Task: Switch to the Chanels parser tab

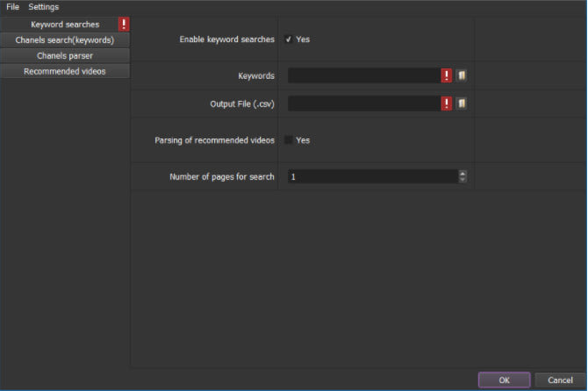Action: click(x=65, y=56)
